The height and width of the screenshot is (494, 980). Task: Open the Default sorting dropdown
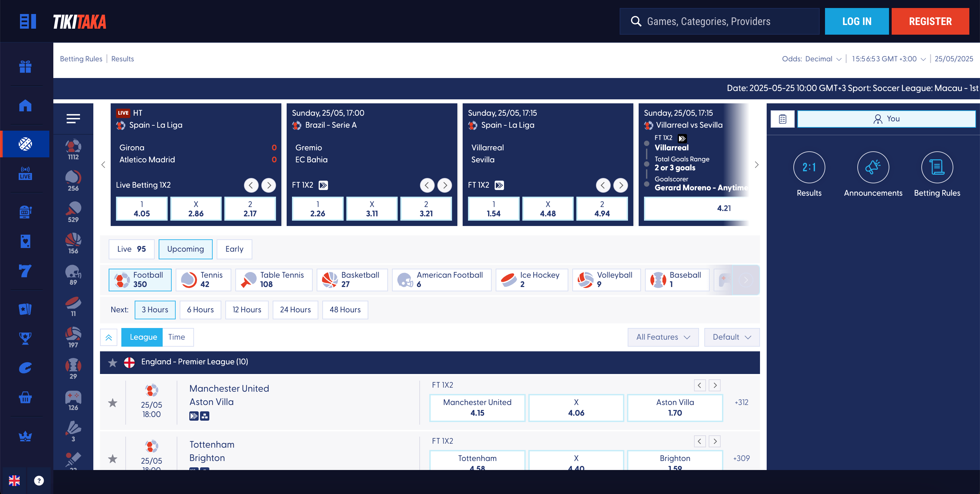(731, 337)
